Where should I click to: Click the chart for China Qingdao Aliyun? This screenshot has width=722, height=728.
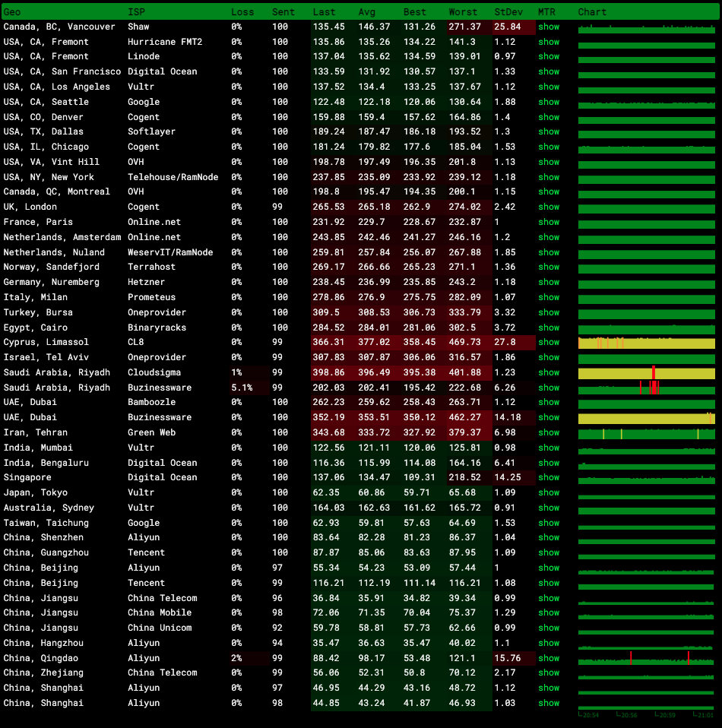pyautogui.click(x=646, y=658)
